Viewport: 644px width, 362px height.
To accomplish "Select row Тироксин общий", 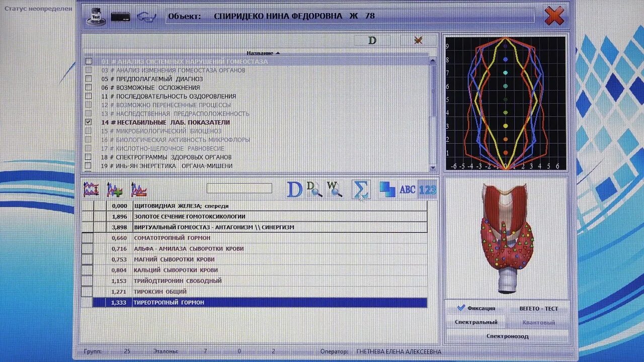I will pyautogui.click(x=255, y=292).
